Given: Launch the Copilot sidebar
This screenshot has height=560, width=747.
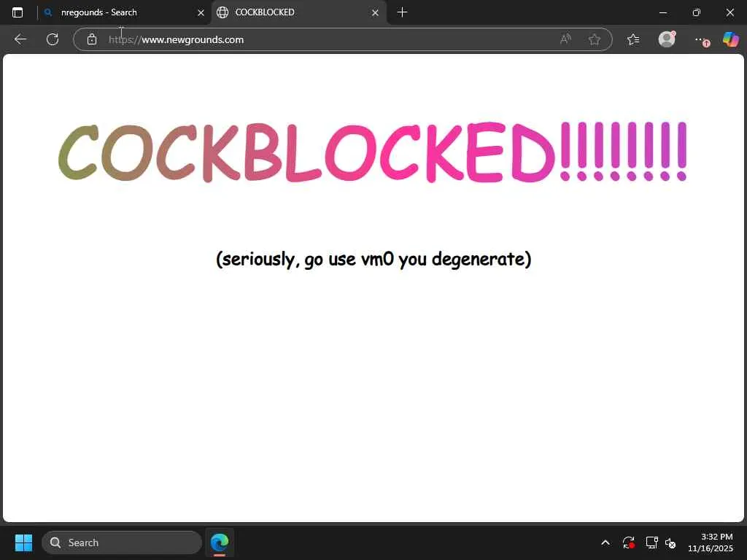Looking at the screenshot, I should pyautogui.click(x=731, y=39).
